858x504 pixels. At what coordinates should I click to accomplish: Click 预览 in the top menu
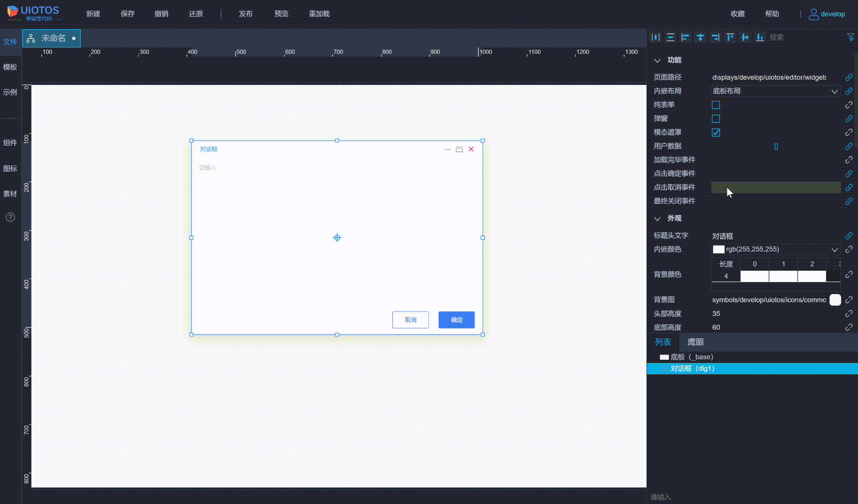click(281, 14)
